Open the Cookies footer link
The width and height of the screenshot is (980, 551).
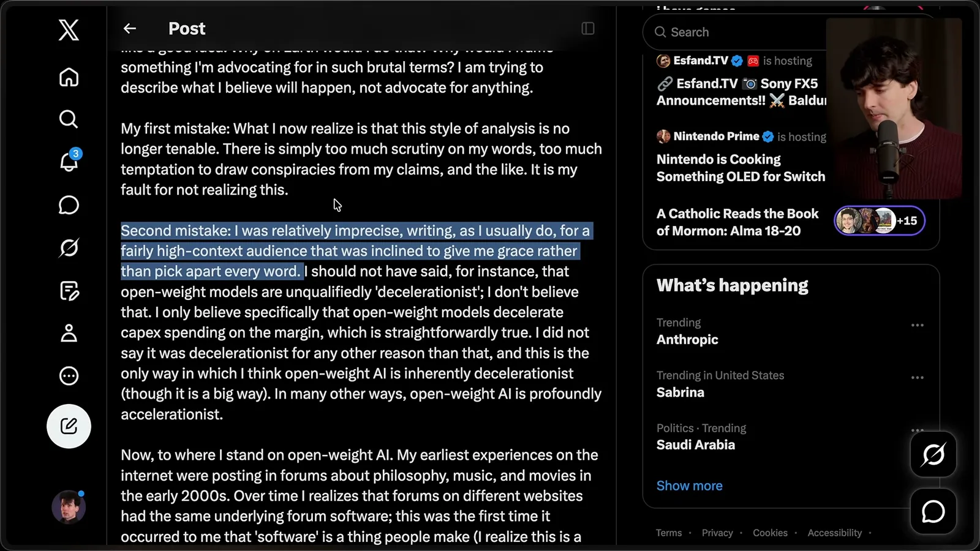click(x=770, y=533)
